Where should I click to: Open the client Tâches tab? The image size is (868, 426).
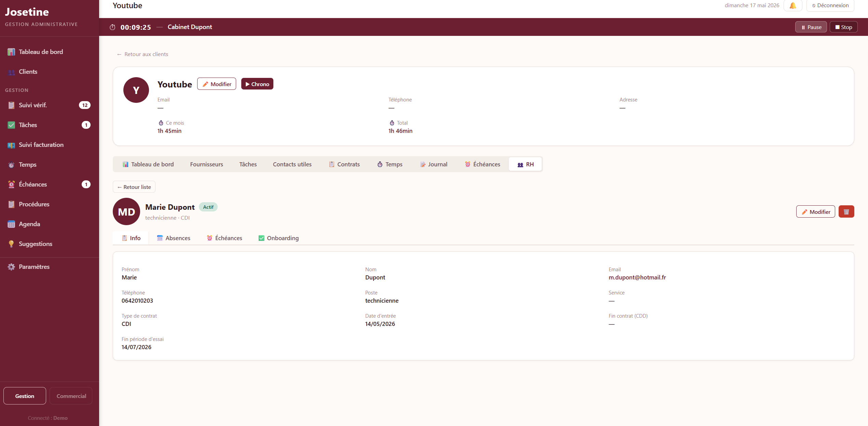pos(248,164)
